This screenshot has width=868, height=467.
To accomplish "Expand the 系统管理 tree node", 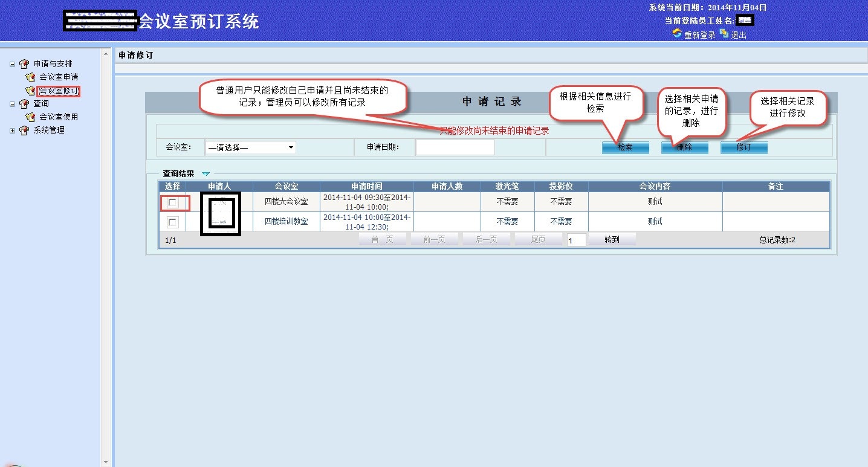I will (12, 130).
